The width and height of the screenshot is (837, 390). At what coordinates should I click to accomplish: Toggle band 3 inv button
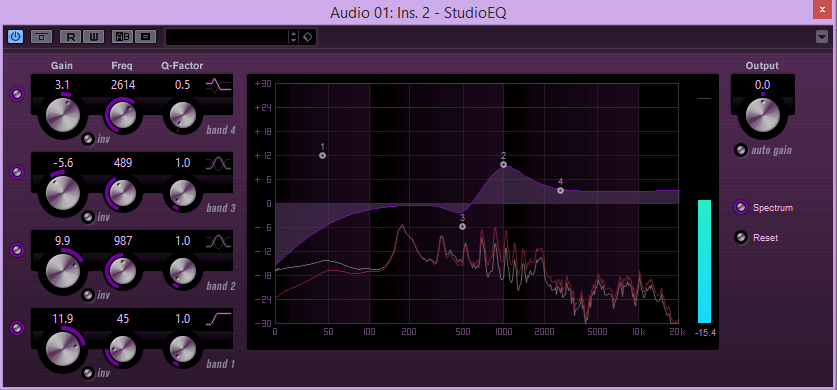tap(88, 217)
